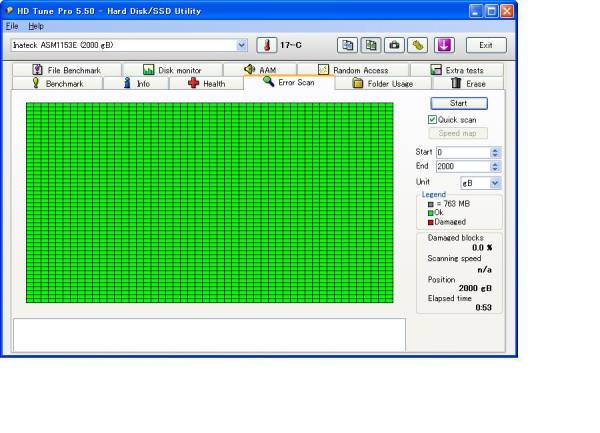The height and width of the screenshot is (433, 600).
Task: Go to the Folder Usage tab
Action: point(381,84)
